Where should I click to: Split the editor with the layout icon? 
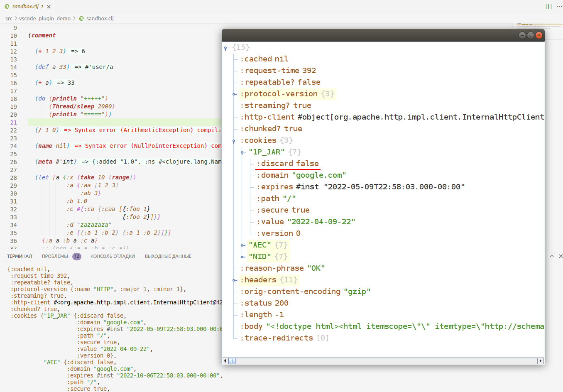548,7
